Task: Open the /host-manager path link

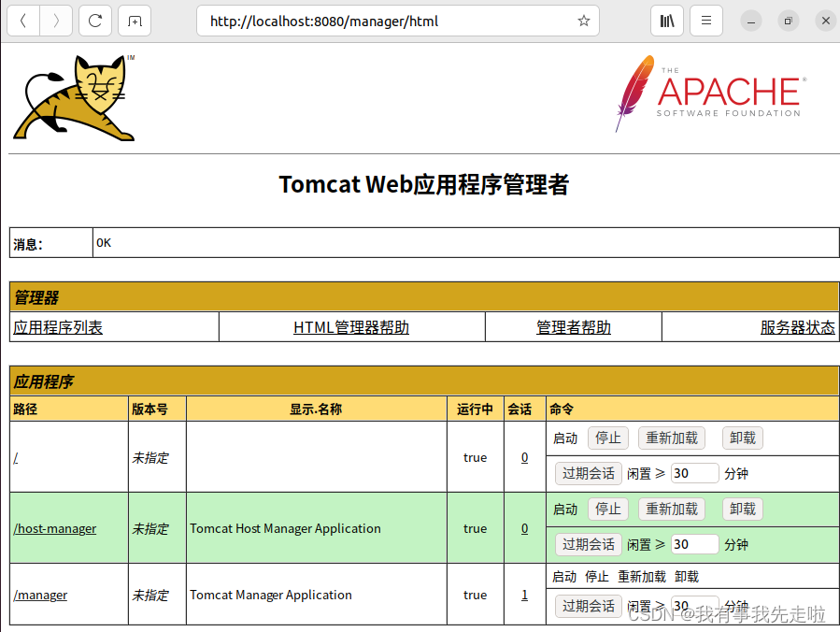Action: pos(54,528)
